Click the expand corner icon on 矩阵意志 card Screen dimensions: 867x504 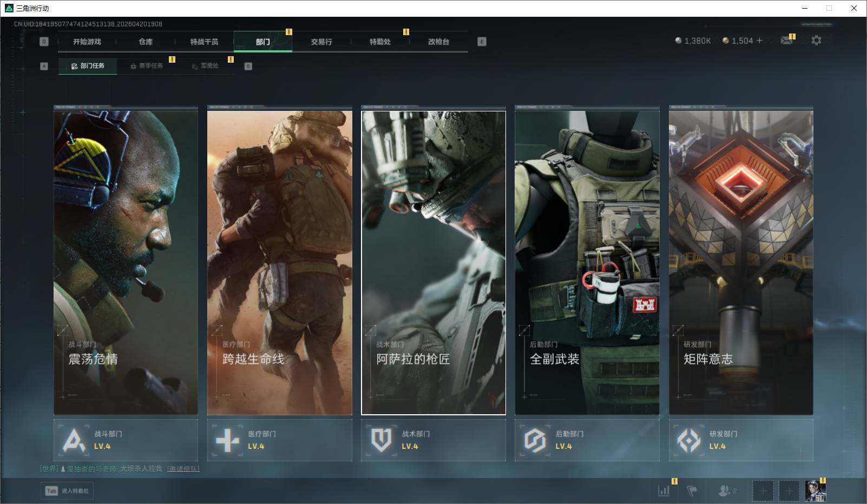click(x=678, y=330)
